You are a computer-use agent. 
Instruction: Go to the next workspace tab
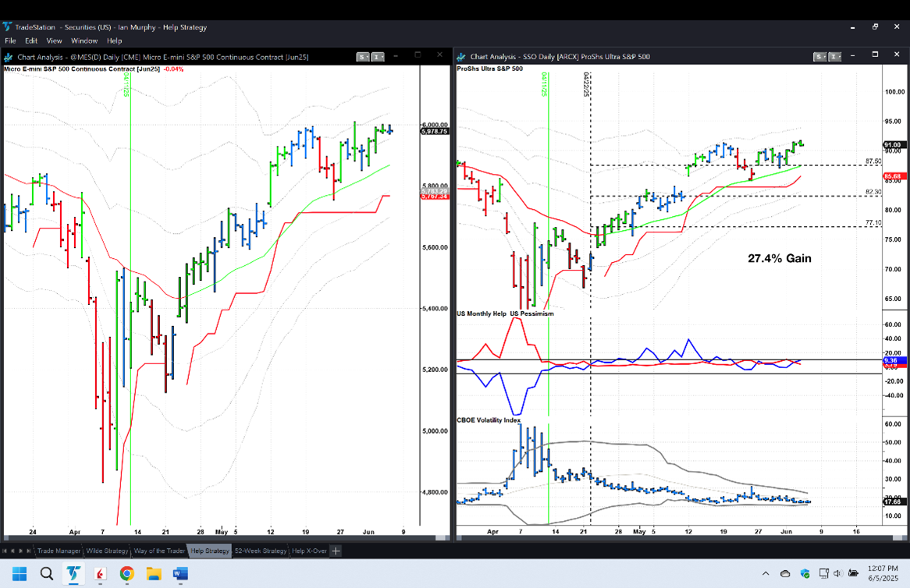(x=21, y=551)
